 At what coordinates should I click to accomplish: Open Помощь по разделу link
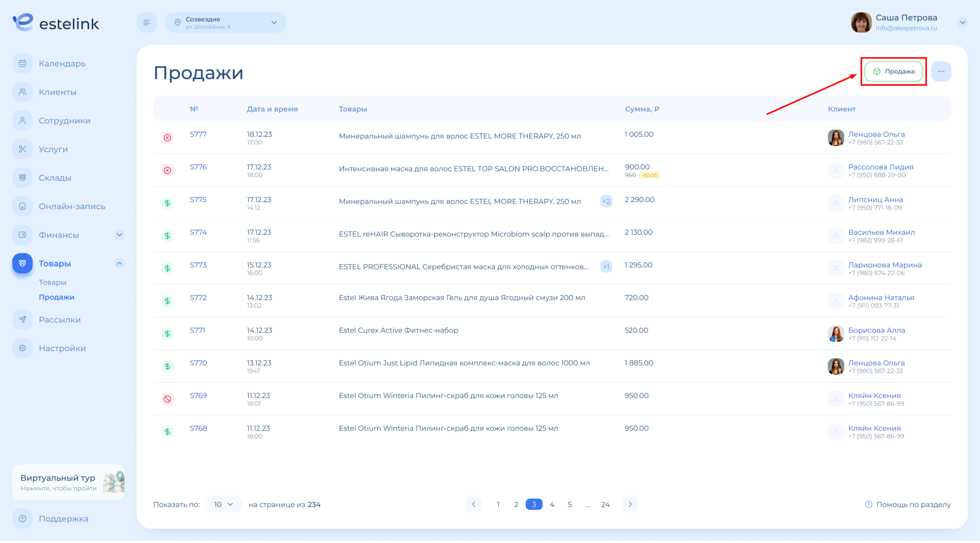tap(908, 504)
